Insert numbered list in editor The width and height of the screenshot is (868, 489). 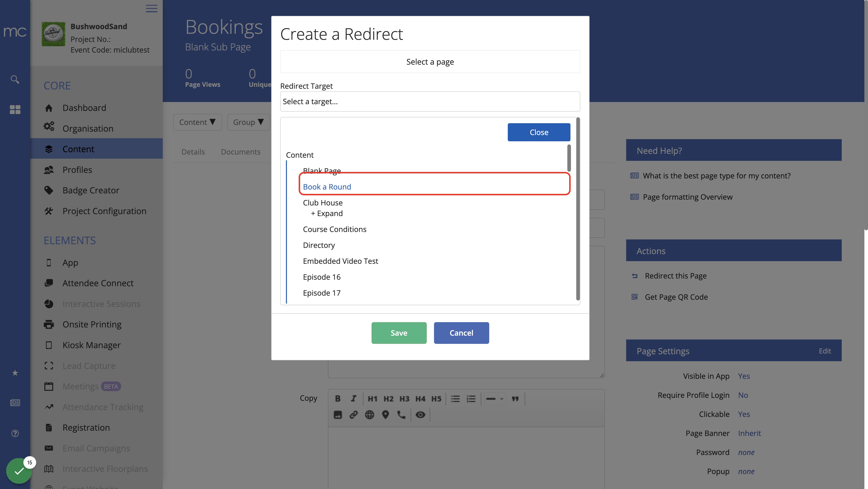coord(471,399)
